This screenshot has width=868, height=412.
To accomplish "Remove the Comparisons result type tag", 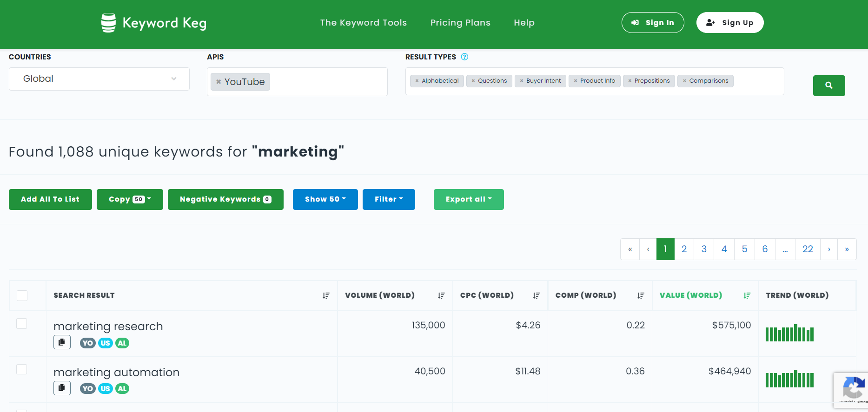I will click(684, 81).
